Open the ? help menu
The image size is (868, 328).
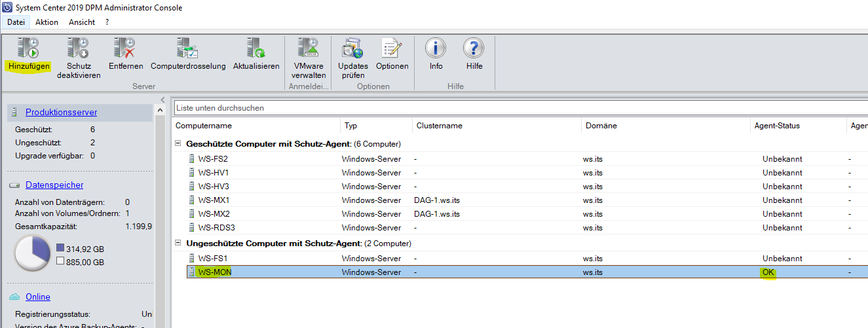click(107, 22)
